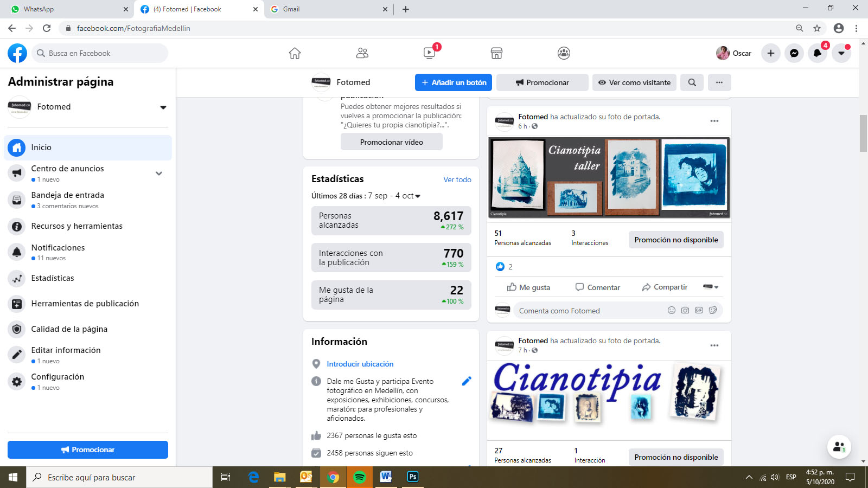Open the Marketplace icon

[496, 53]
